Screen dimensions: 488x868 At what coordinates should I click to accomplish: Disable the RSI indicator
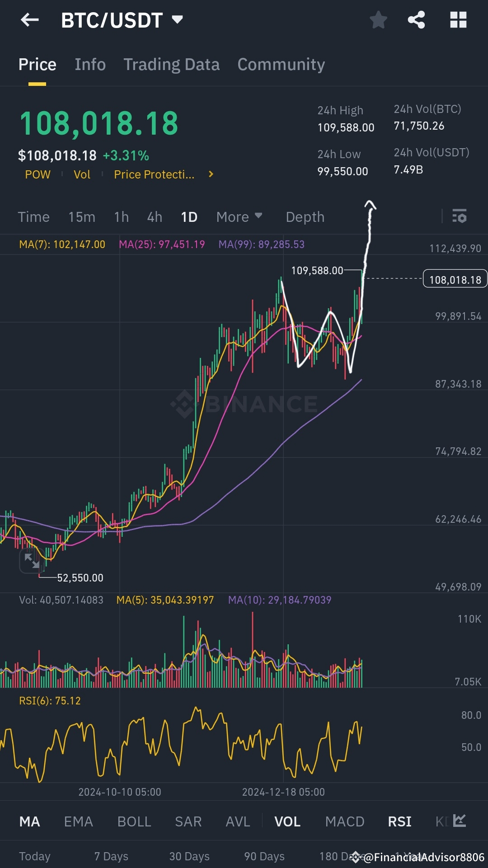tap(399, 821)
